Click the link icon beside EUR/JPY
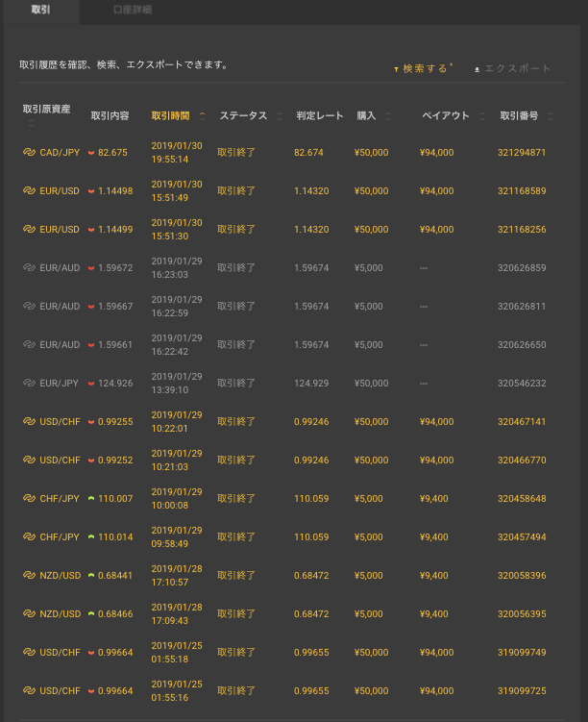The width and height of the screenshot is (588, 722). coord(29,383)
